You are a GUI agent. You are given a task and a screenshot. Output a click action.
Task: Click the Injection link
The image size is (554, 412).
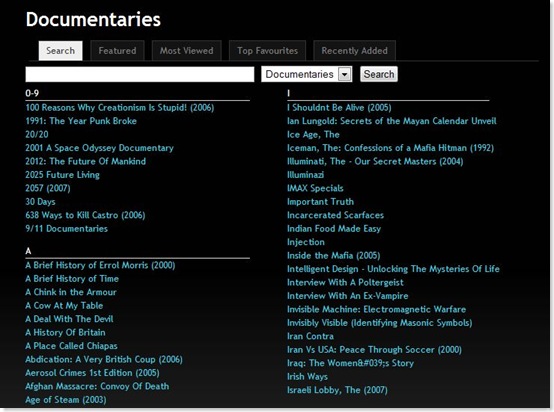click(306, 242)
